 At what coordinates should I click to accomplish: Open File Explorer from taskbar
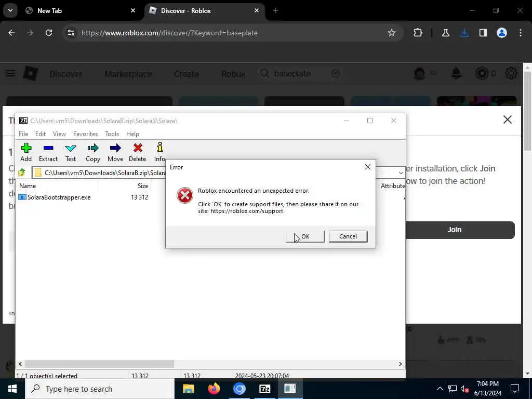188,389
